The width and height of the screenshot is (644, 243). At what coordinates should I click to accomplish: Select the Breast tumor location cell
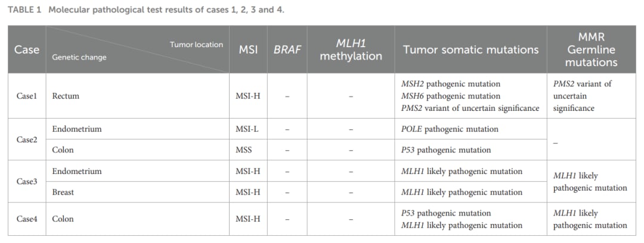[x=63, y=192]
